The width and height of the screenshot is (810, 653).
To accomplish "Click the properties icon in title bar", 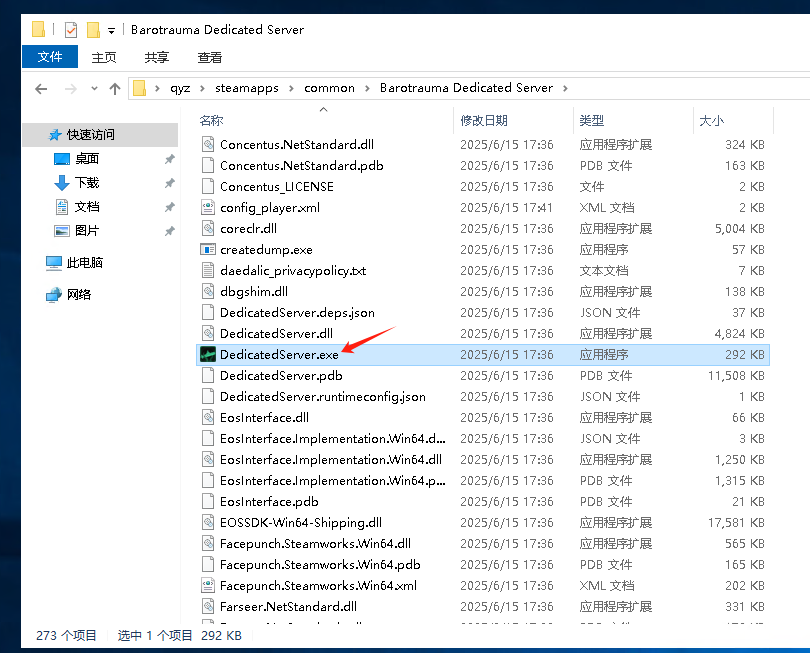I will pos(71,30).
